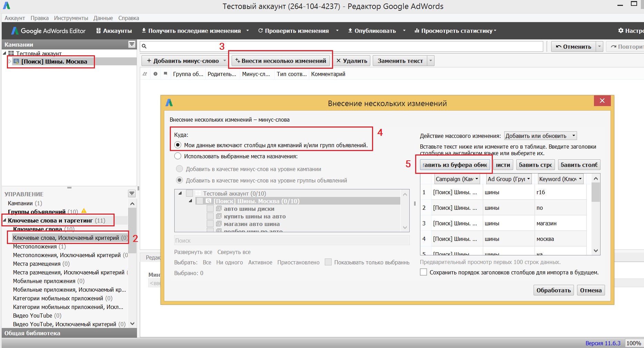Open the Добавить минус-слово dropdown arrow
644x348 pixels.
click(x=225, y=61)
